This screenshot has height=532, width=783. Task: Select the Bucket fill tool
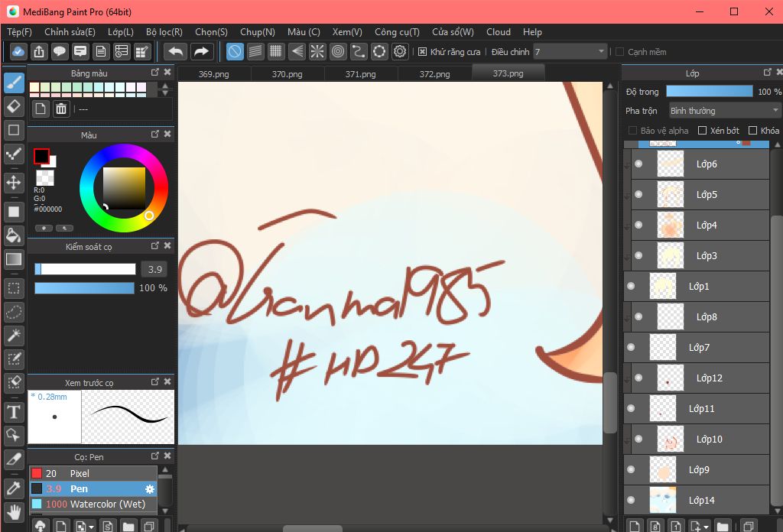pos(14,235)
